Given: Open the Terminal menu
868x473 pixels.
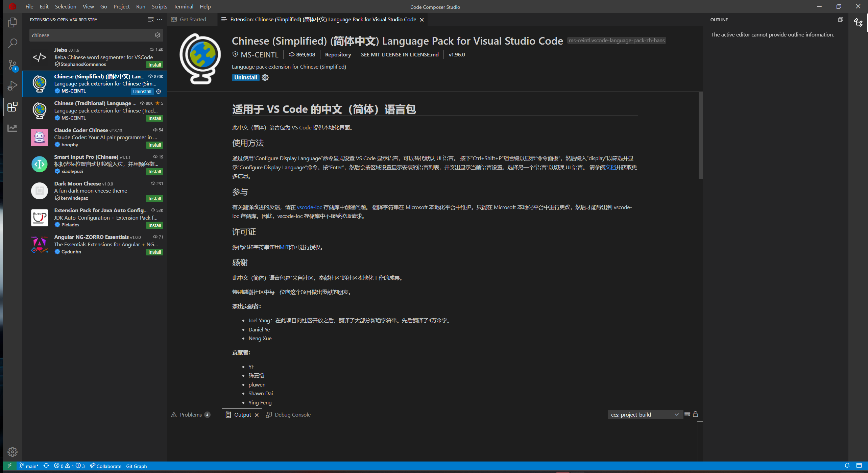Looking at the screenshot, I should [183, 6].
